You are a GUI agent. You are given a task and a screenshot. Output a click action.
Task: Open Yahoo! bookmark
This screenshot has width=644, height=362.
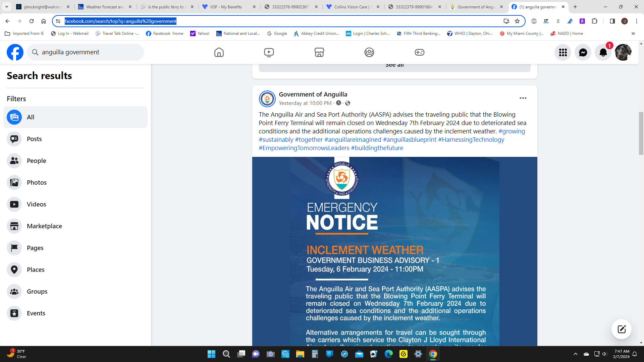pyautogui.click(x=200, y=34)
